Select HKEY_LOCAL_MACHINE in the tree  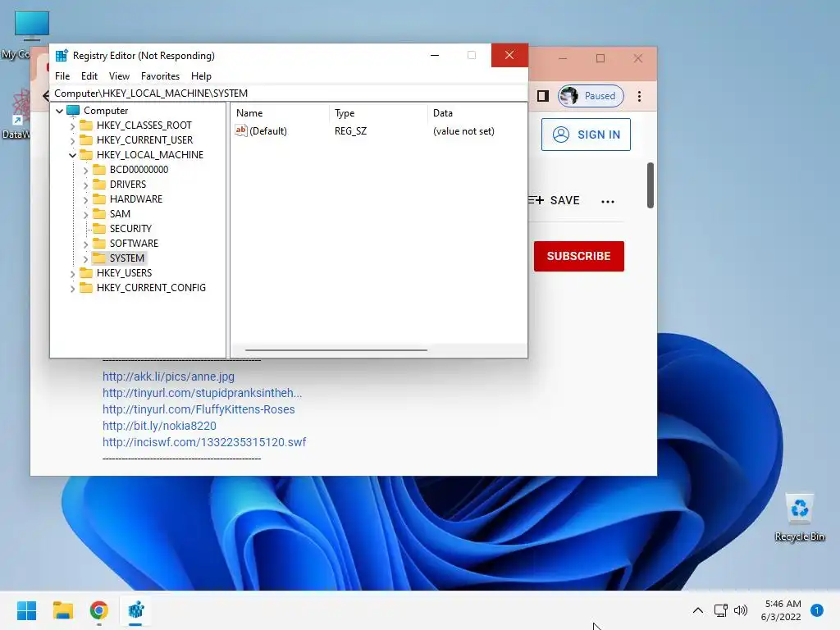pyautogui.click(x=149, y=155)
